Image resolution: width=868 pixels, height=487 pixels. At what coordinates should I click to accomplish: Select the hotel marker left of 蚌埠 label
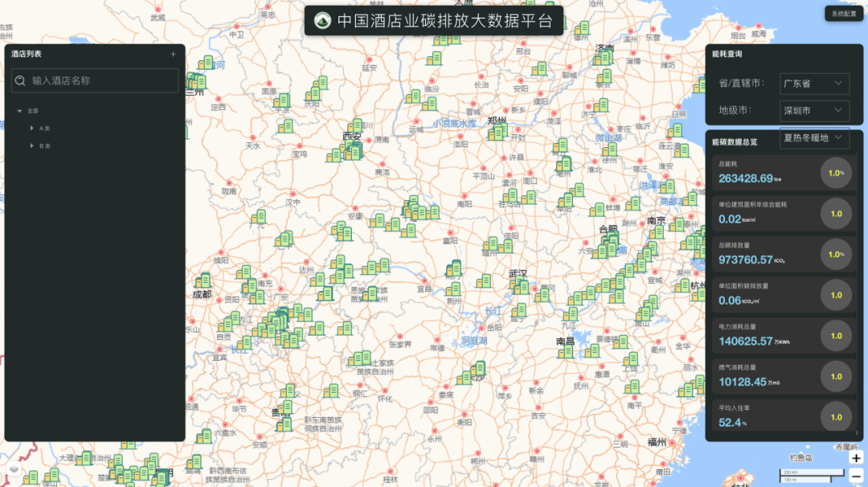(x=596, y=210)
